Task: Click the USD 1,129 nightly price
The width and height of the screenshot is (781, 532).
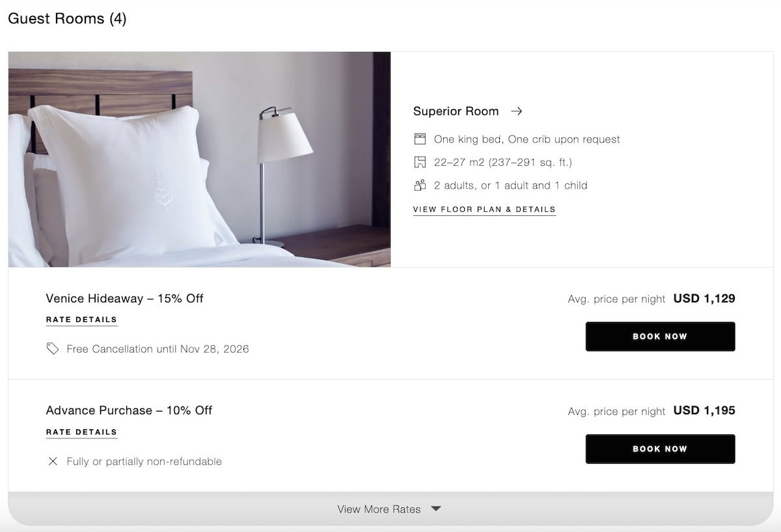Action: [x=704, y=299]
